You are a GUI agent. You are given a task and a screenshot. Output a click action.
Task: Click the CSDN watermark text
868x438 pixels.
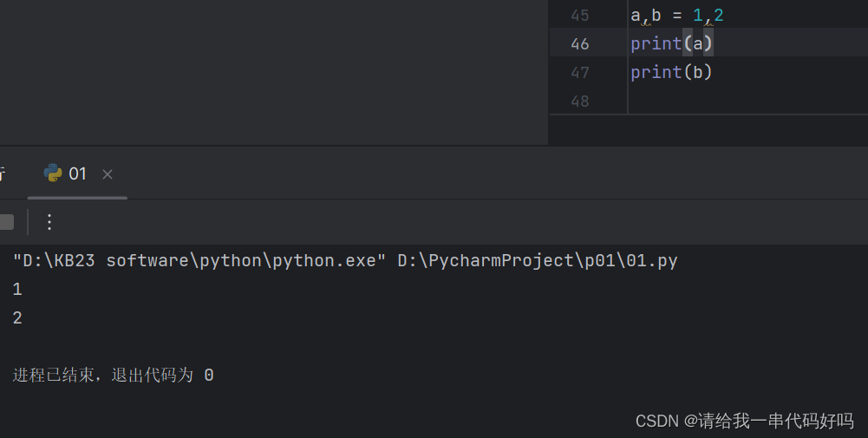pyautogui.click(x=744, y=421)
